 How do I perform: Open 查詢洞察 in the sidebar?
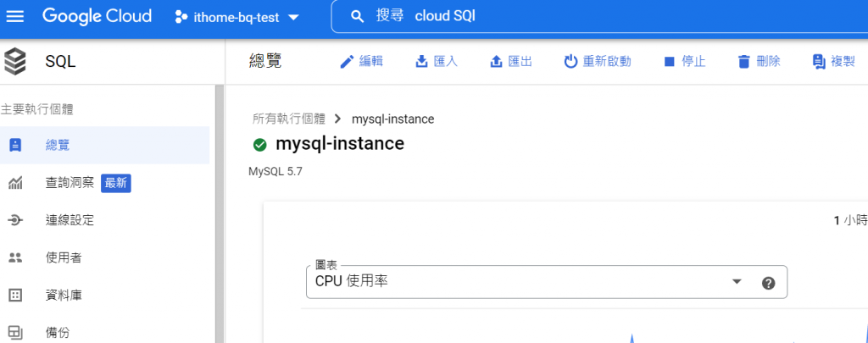click(x=70, y=183)
